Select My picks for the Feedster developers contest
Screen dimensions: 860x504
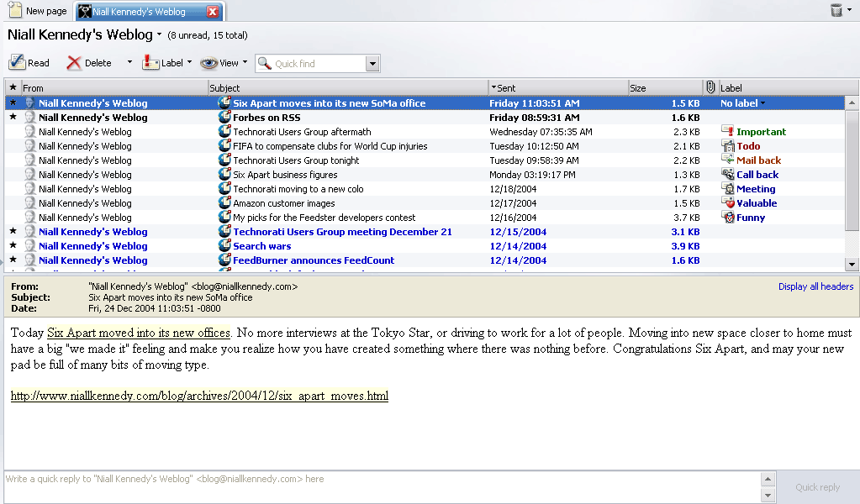(x=425, y=217)
